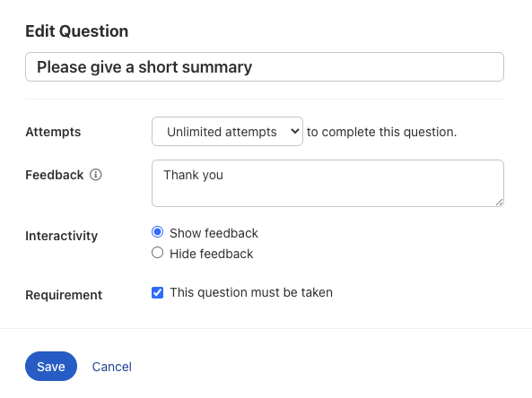Click the Interactivity section label
Image resolution: width=532 pixels, height=398 pixels.
coord(61,236)
